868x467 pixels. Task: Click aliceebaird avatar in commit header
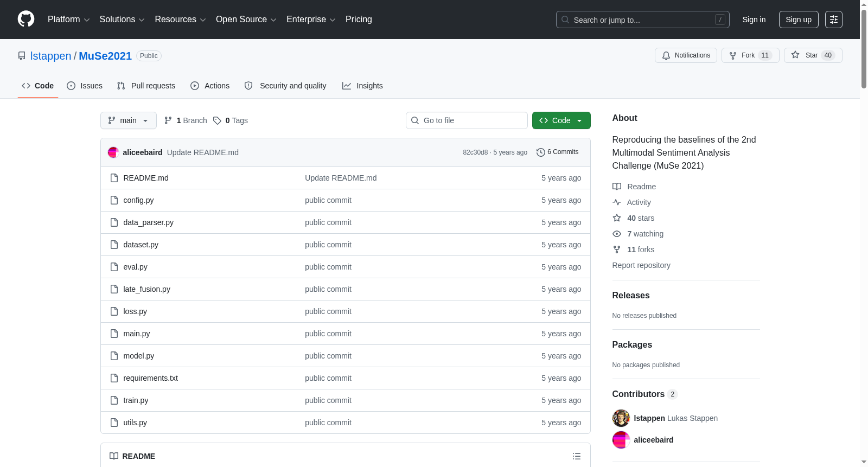[113, 152]
